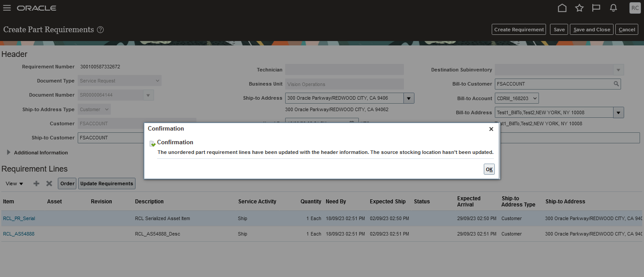Screen dimensions: 644x277
Task: Expand the Additional Information section
Action: 8,152
